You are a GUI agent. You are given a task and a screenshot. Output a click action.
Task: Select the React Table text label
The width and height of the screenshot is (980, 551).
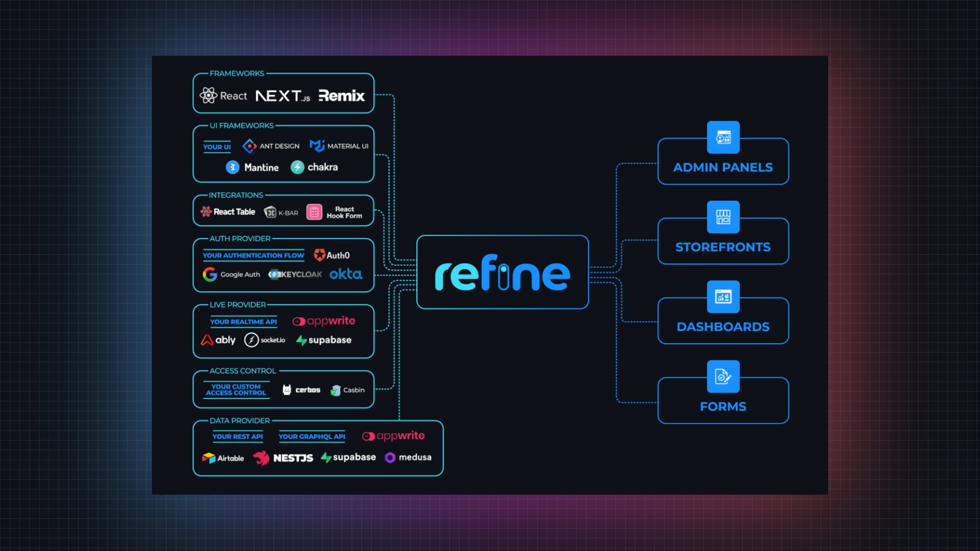click(x=234, y=211)
